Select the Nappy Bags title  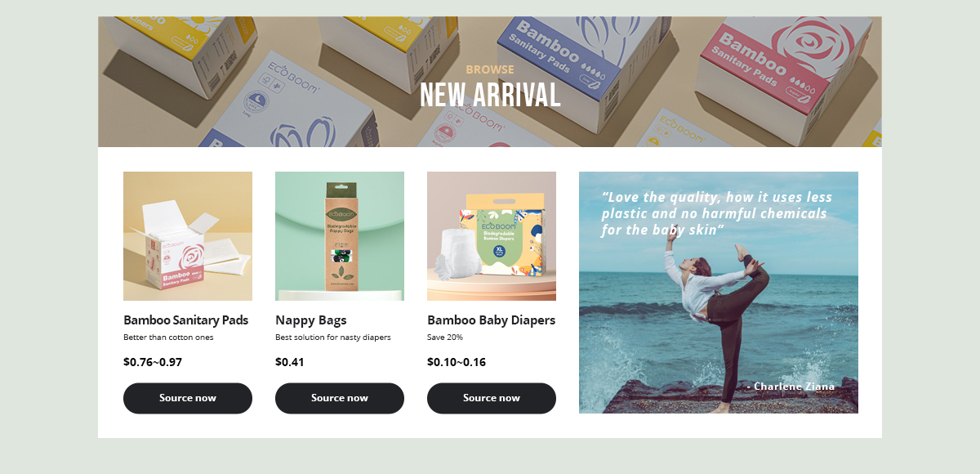pyautogui.click(x=311, y=320)
